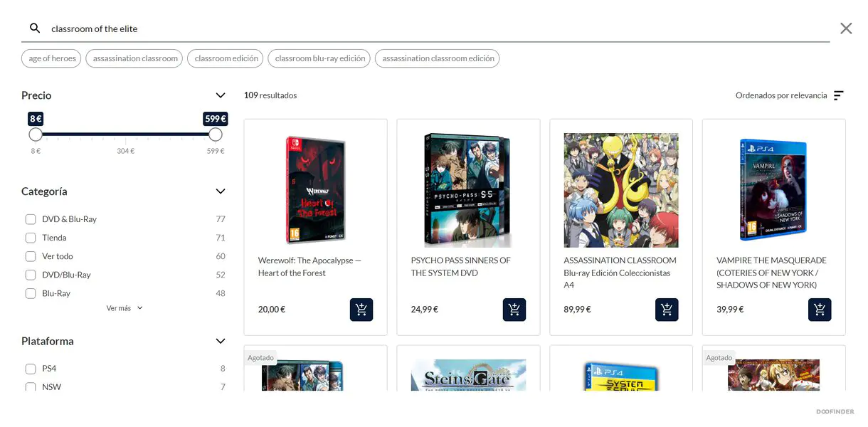Add Assassination Classroom Blu-ray to cart
Image resolution: width=868 pixels, height=427 pixels.
coord(667,310)
